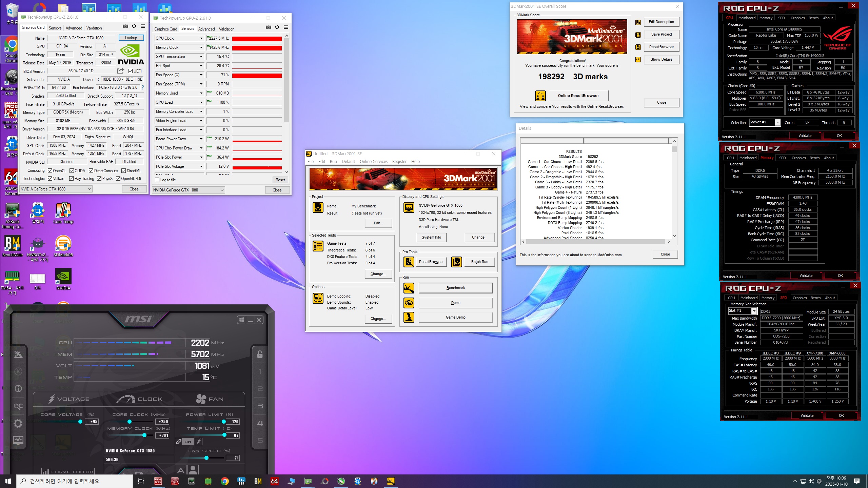The height and width of the screenshot is (488, 868).
Task: Click Show Details magnifier icon in 3DMark
Action: [x=638, y=60]
